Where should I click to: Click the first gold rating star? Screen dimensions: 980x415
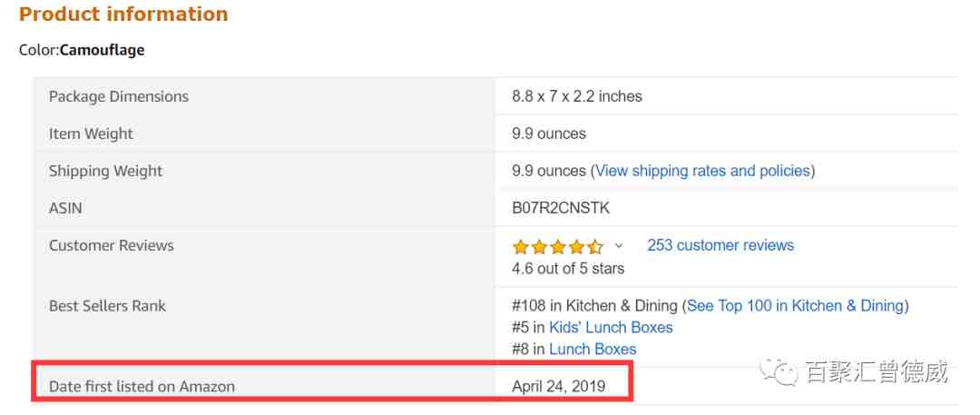click(x=521, y=247)
